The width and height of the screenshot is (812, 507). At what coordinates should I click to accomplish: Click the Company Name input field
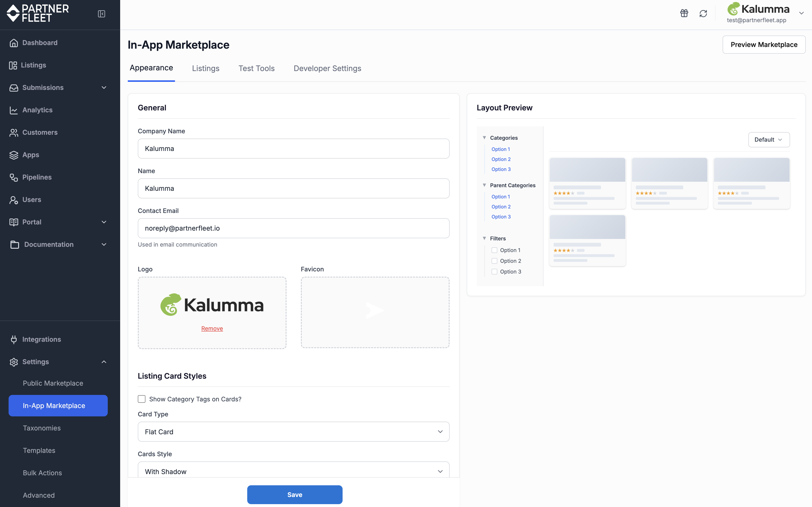click(x=293, y=149)
